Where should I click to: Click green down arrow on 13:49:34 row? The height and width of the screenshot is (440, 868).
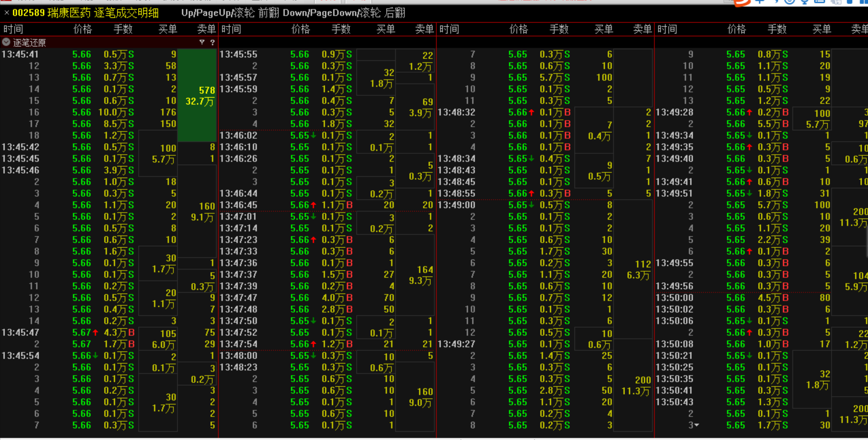click(x=749, y=135)
